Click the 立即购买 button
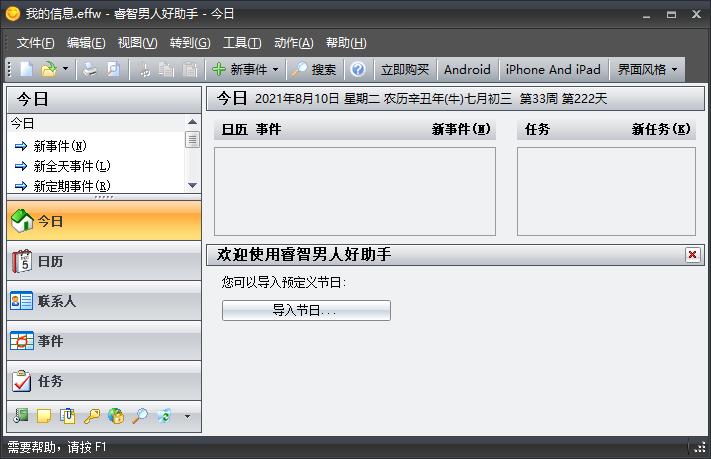 tap(405, 70)
